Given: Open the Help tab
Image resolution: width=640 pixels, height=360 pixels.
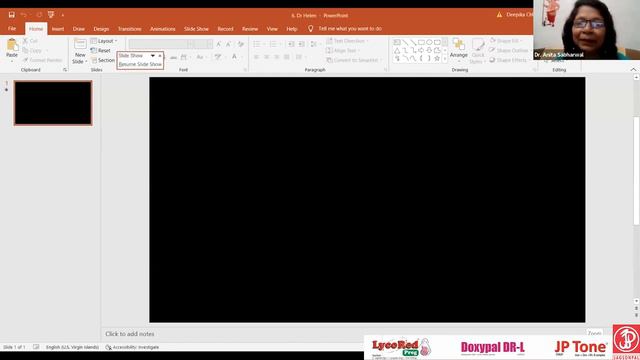Looking at the screenshot, I should click(x=291, y=29).
